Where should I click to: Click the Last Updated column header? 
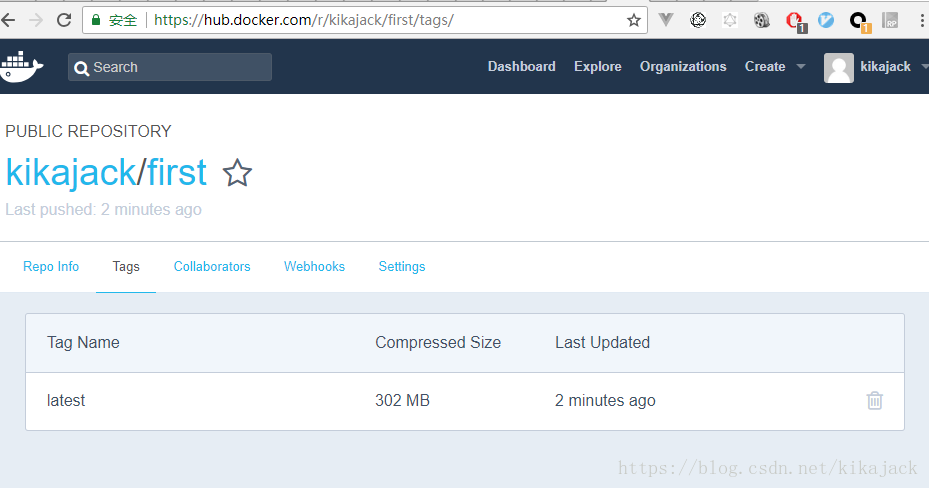pos(602,342)
